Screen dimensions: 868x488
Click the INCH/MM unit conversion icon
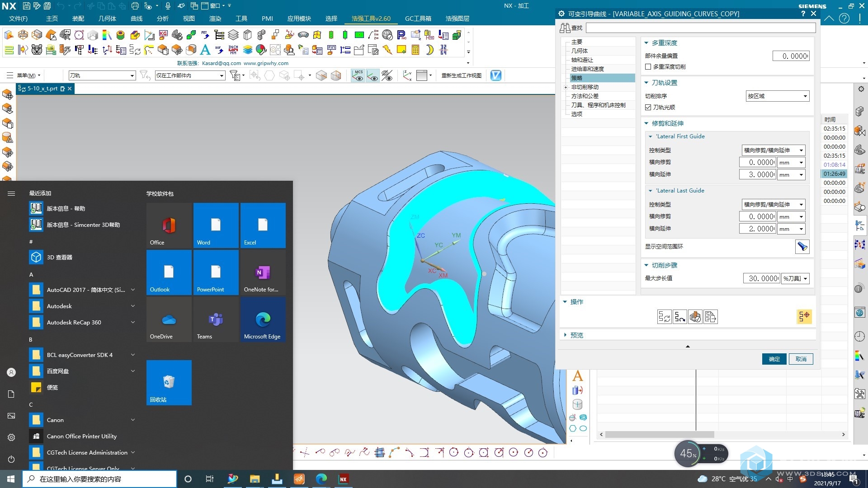coord(233,50)
